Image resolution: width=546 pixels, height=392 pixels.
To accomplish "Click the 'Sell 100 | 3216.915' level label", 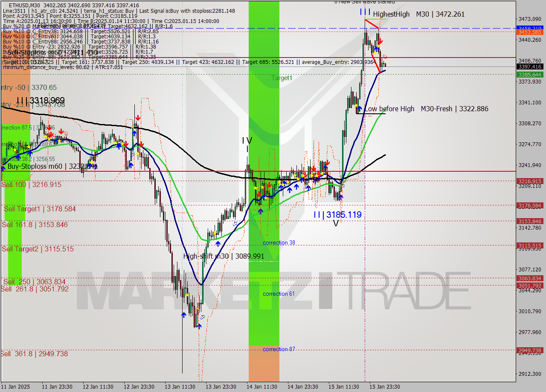I will [x=32, y=184].
